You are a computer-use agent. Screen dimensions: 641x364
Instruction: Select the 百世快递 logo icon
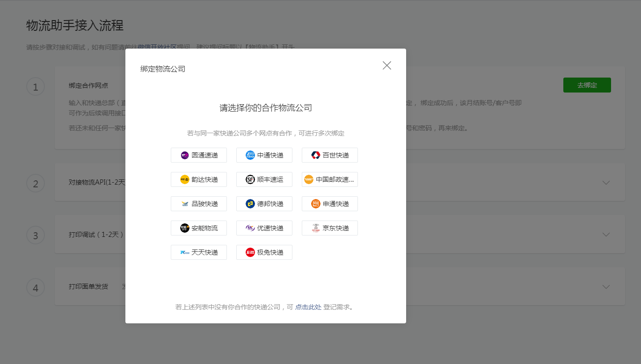pos(316,155)
